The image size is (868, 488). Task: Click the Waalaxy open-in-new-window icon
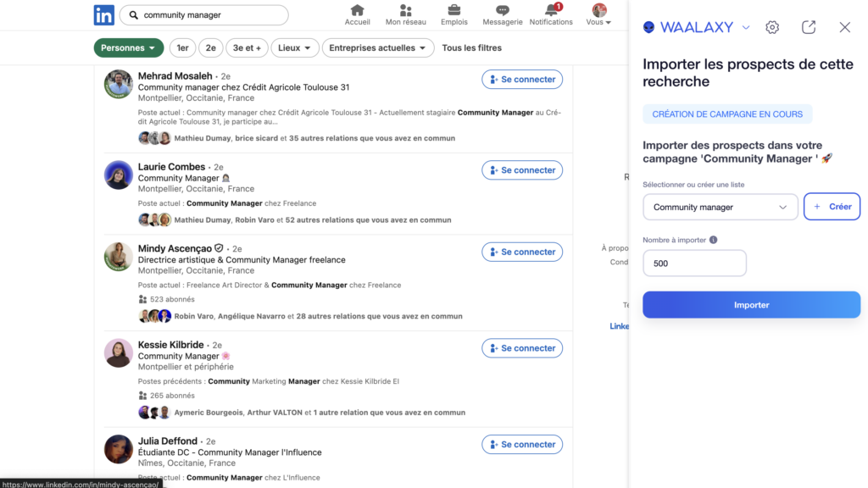coord(808,27)
